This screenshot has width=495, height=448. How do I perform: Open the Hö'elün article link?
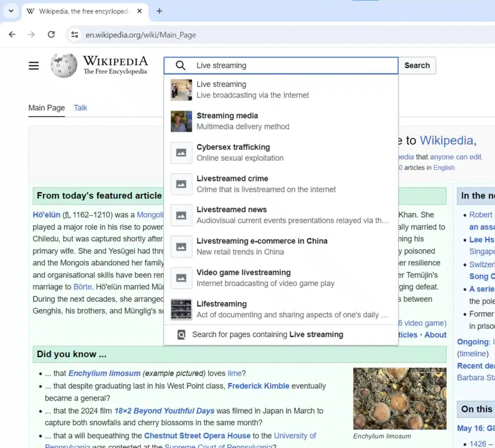[x=46, y=215]
